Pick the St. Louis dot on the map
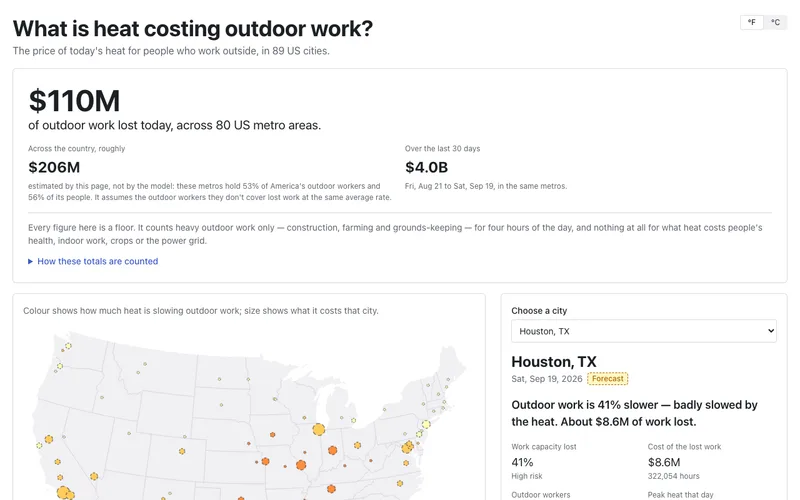800x500 pixels. tap(301, 465)
